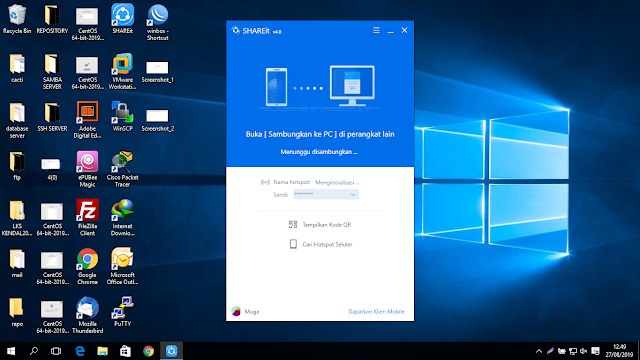Open the Windows Start menu
Screen dimensions: 640x360
pos(11,351)
